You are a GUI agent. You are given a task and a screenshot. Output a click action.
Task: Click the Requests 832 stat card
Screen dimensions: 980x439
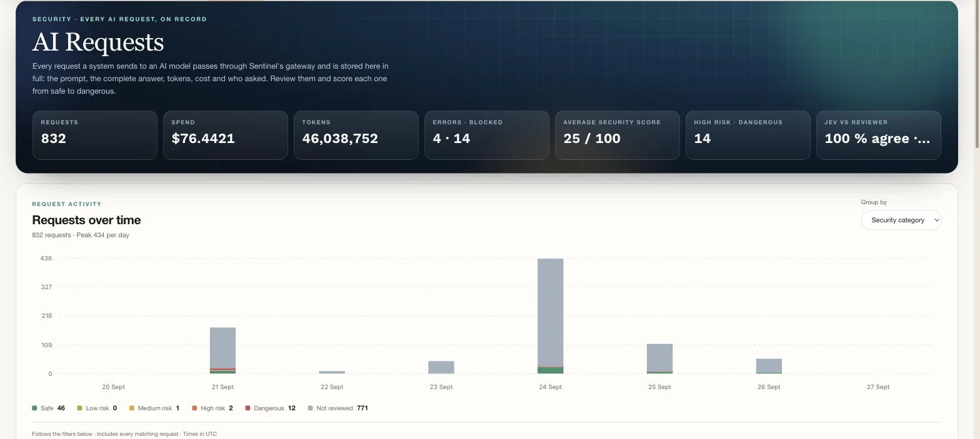(x=95, y=135)
